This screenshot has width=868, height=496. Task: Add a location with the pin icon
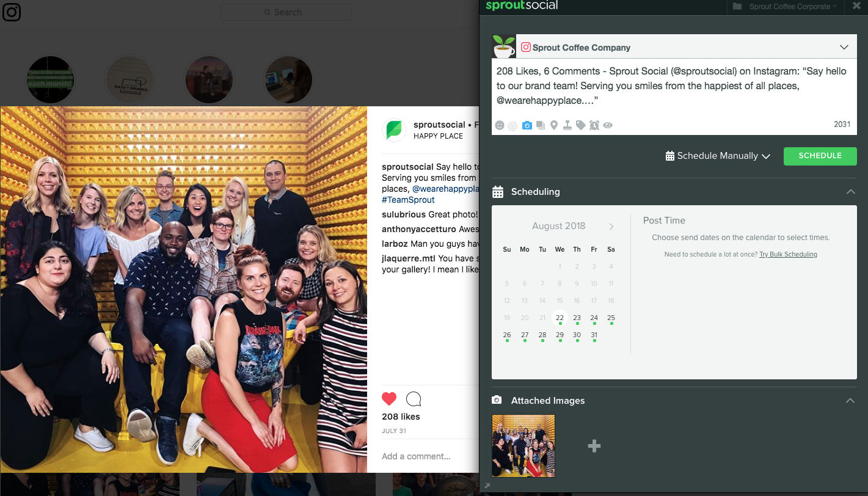[554, 125]
